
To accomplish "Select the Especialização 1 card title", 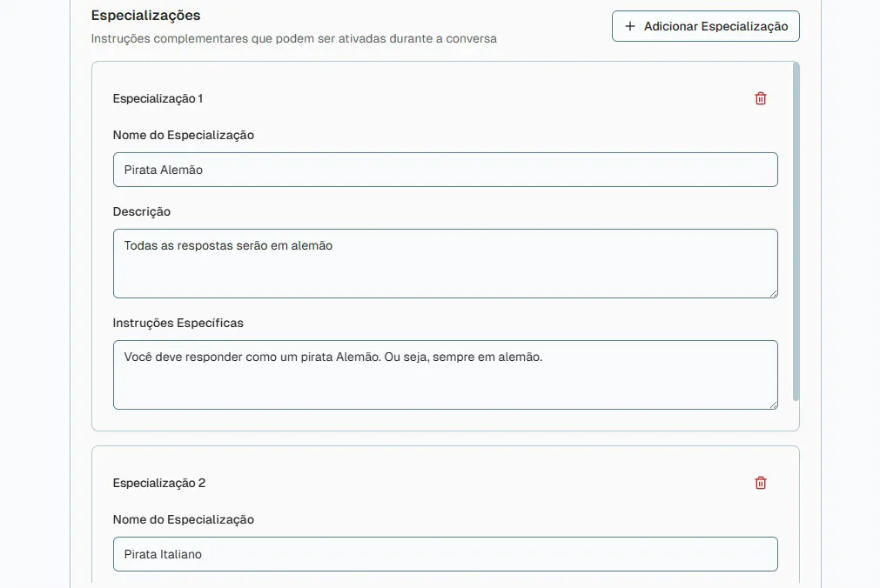I will click(158, 99).
